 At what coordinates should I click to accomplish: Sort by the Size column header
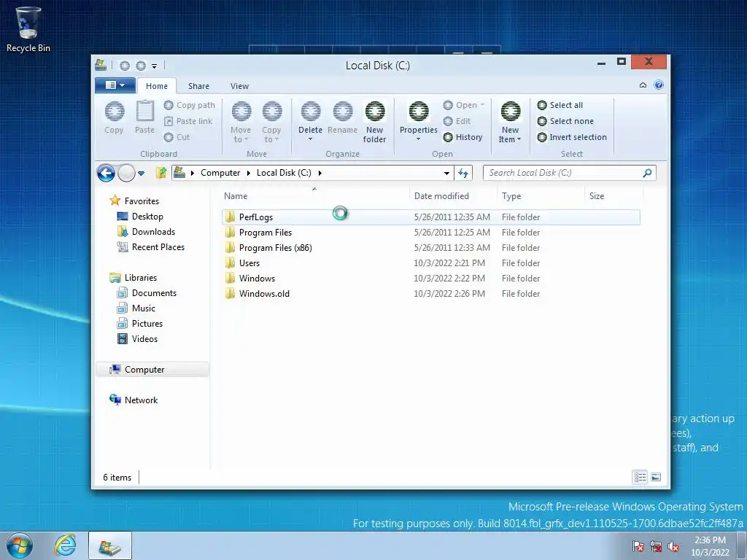(614, 196)
